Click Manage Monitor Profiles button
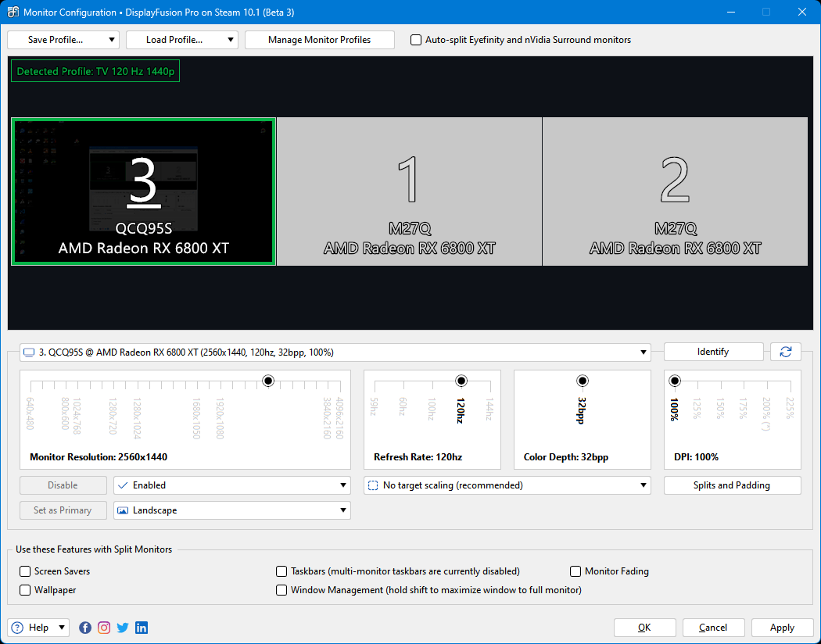The height and width of the screenshot is (644, 821). pyautogui.click(x=319, y=40)
